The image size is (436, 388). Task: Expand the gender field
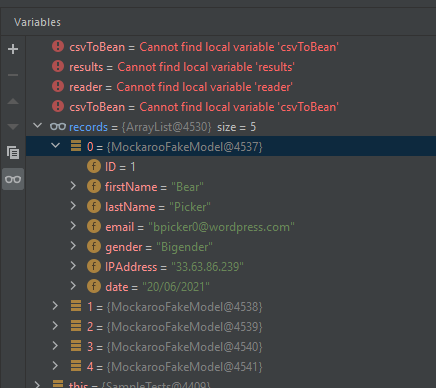coord(73,246)
